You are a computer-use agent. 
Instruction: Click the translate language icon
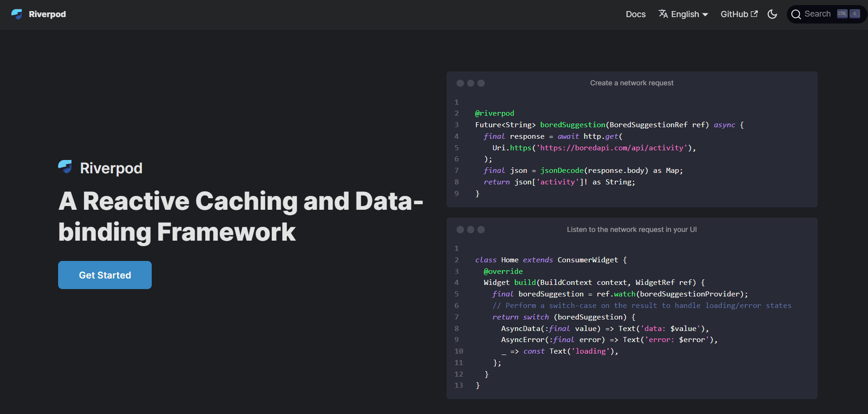pos(663,14)
